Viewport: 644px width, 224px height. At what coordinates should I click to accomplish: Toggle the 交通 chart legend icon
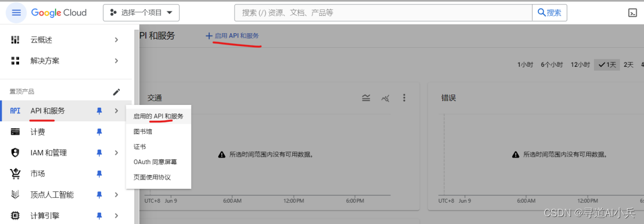click(x=366, y=98)
